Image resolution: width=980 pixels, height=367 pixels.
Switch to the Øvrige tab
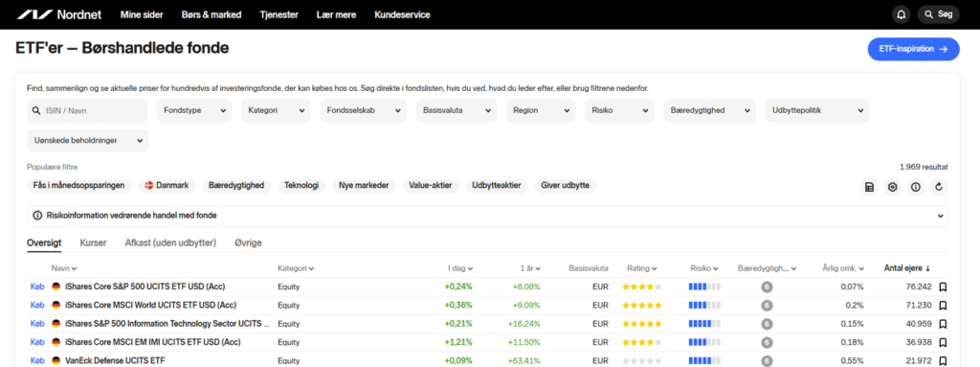(x=248, y=243)
